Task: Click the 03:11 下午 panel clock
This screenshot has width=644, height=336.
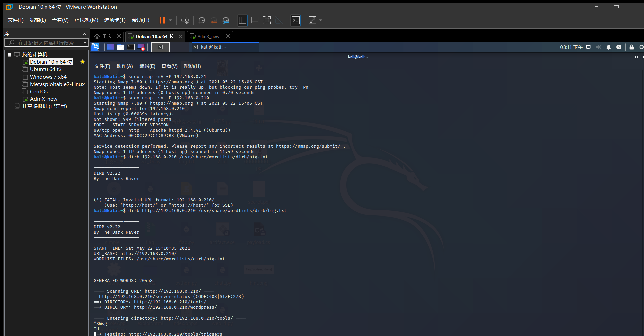Action: (571, 47)
